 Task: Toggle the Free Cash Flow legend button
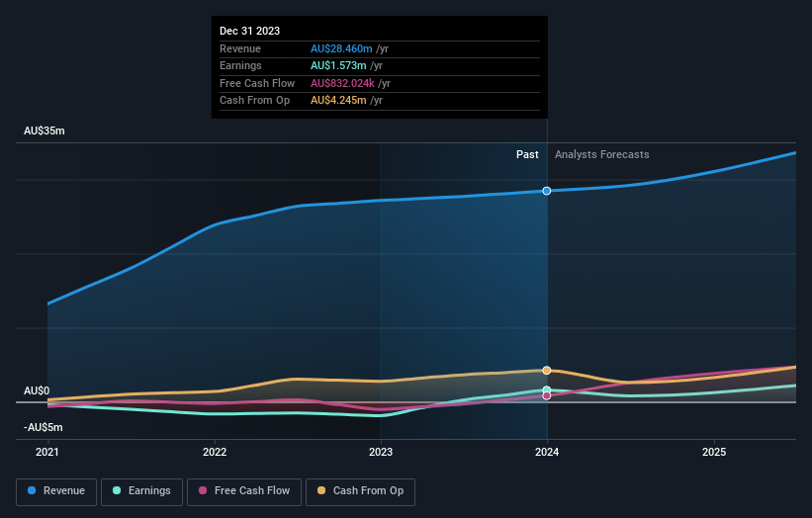click(244, 491)
